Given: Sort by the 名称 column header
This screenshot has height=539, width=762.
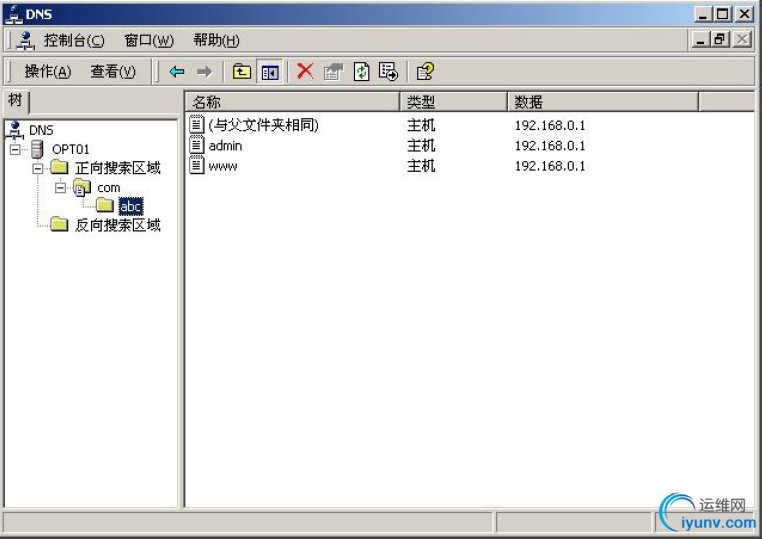Looking at the screenshot, I should coord(293,102).
